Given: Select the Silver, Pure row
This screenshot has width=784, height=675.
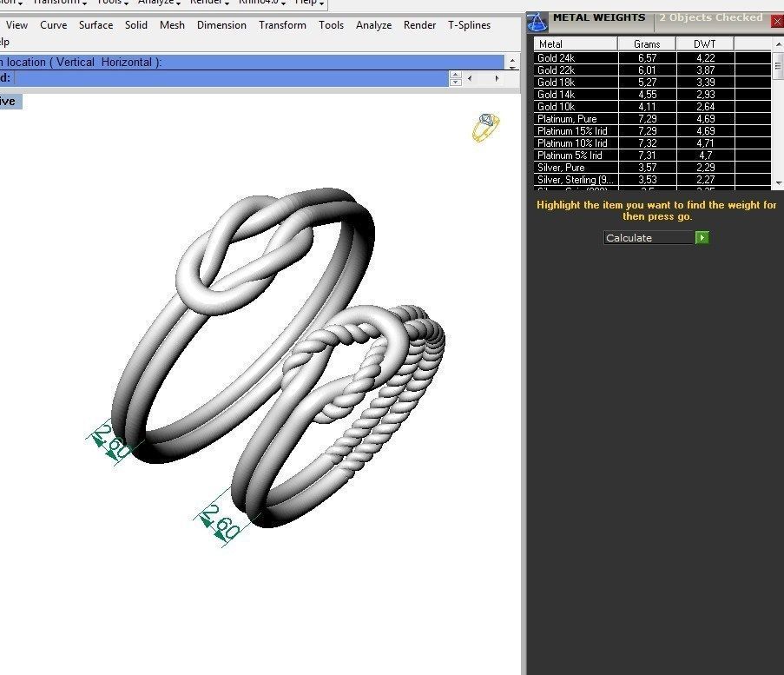Looking at the screenshot, I should 653,168.
